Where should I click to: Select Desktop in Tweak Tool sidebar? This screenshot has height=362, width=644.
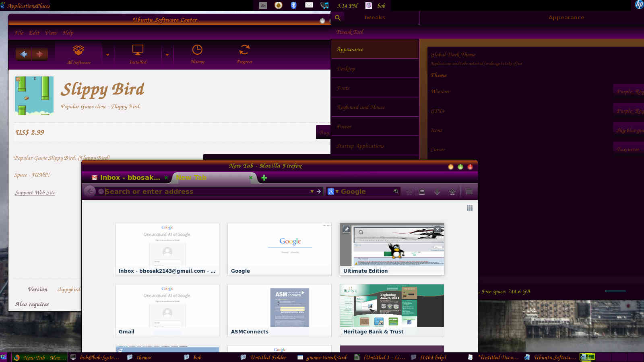(375, 68)
